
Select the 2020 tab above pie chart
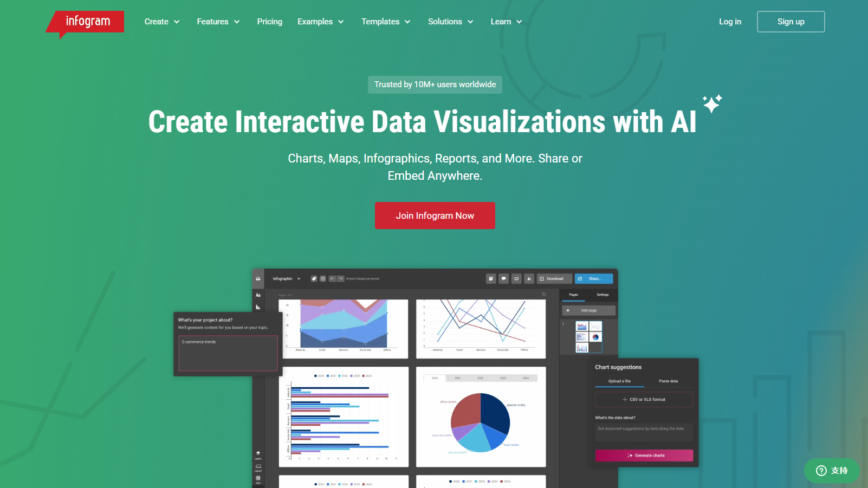435,378
